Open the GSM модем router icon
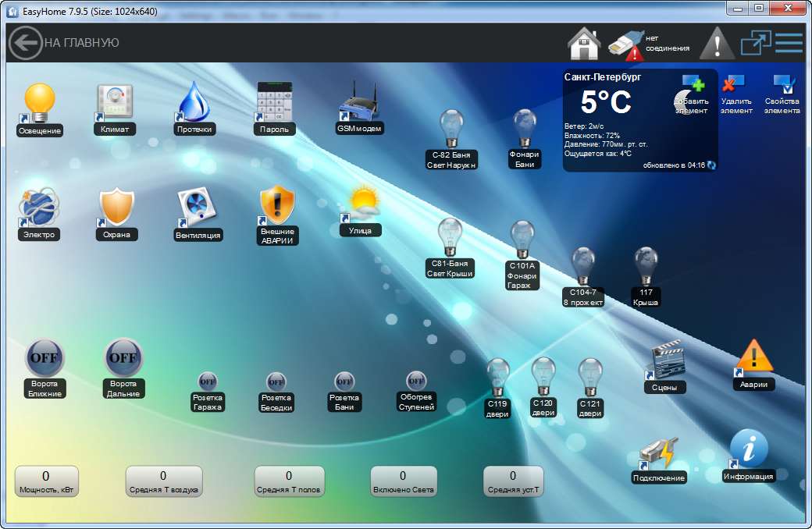812x529 pixels. coord(359,101)
